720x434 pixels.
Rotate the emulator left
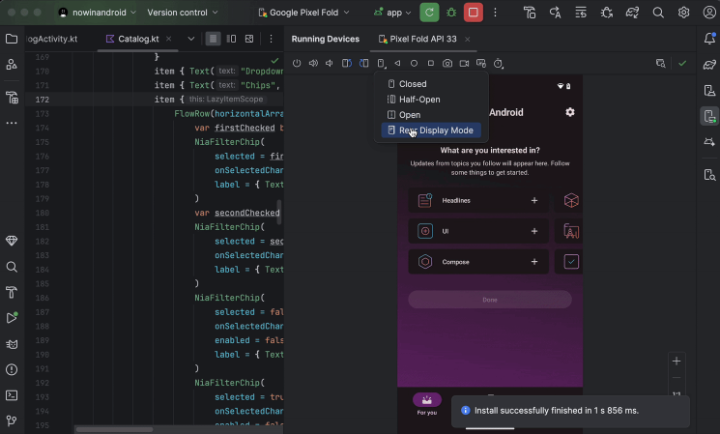tap(347, 63)
